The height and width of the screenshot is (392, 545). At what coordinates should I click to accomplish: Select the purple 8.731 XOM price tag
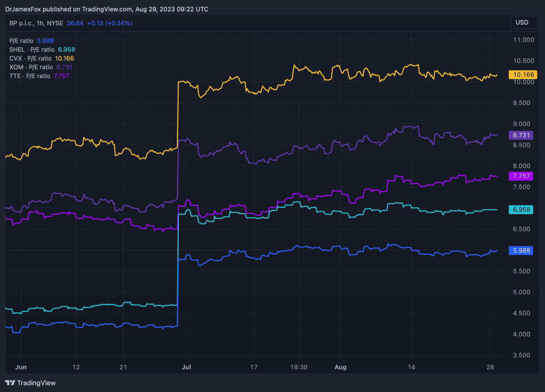[522, 135]
